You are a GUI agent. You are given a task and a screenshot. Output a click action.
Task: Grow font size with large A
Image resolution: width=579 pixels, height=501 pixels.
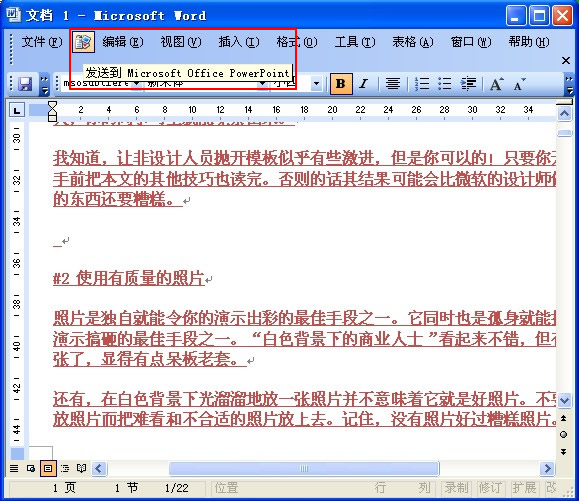pyautogui.click(x=496, y=84)
